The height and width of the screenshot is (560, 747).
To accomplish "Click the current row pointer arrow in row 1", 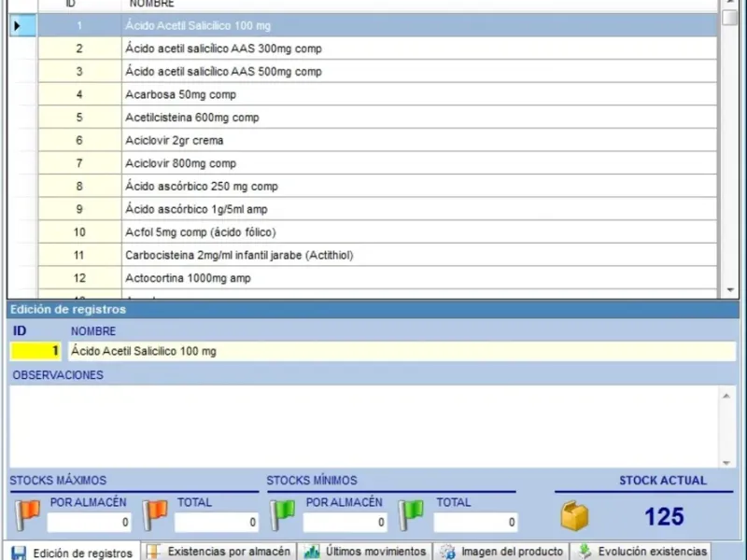I will coord(18,26).
